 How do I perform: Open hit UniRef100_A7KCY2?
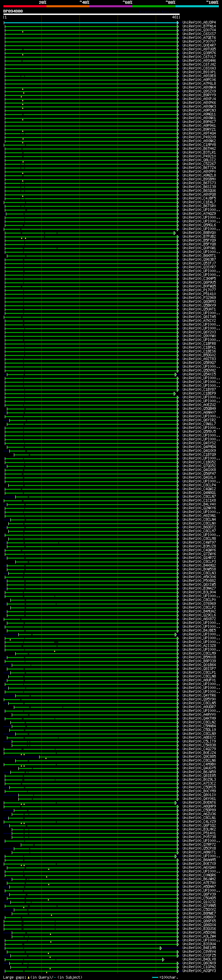point(199,321)
